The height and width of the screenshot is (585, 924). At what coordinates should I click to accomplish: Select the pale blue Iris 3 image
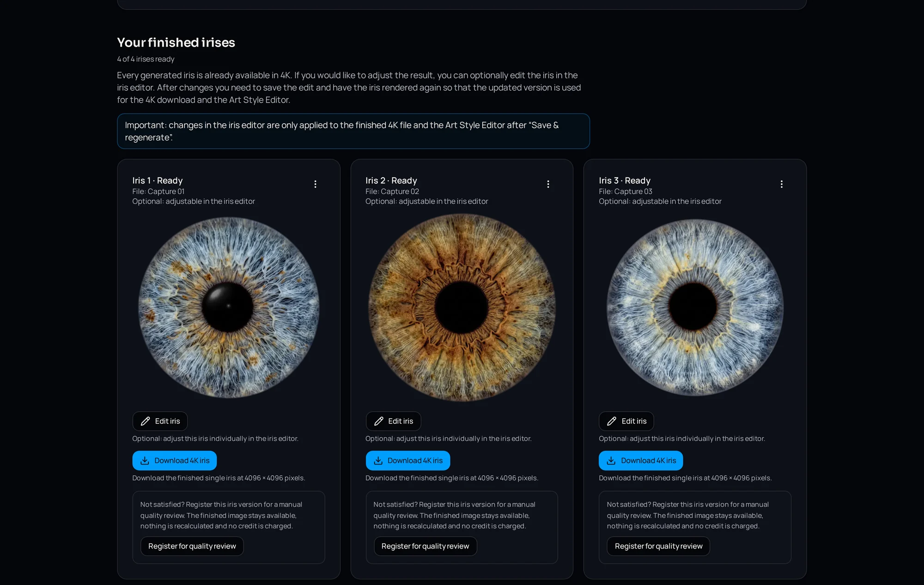695,308
